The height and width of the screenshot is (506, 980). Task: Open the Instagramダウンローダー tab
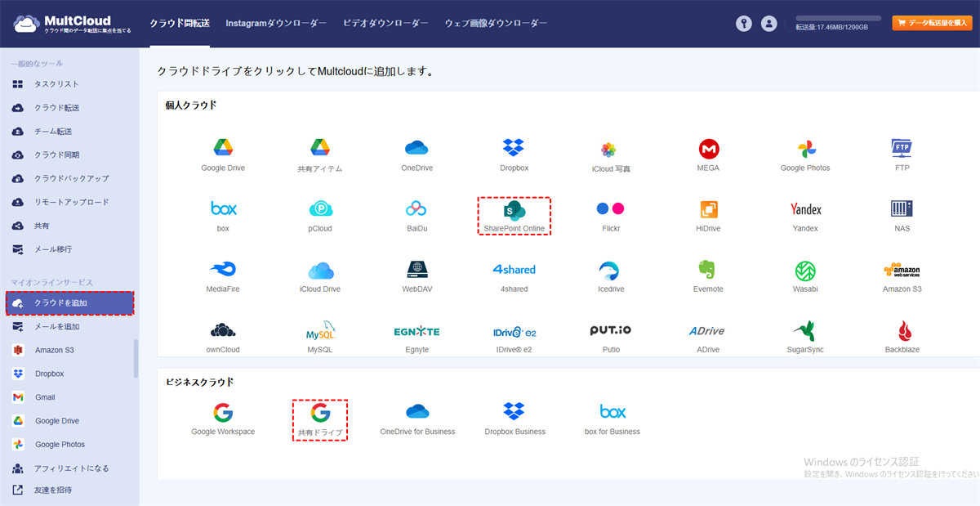click(x=276, y=24)
